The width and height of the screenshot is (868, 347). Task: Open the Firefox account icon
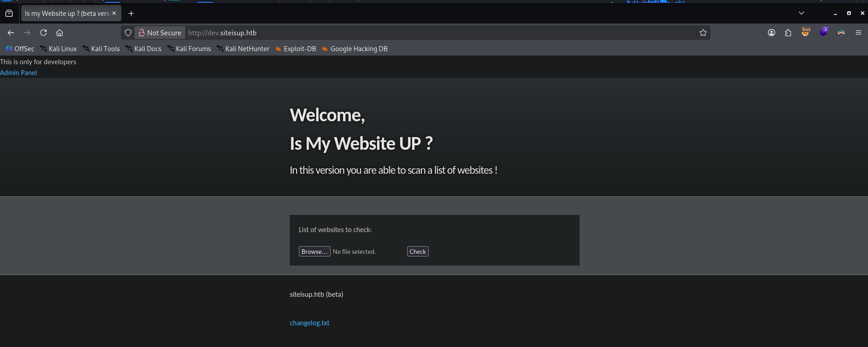pyautogui.click(x=772, y=33)
